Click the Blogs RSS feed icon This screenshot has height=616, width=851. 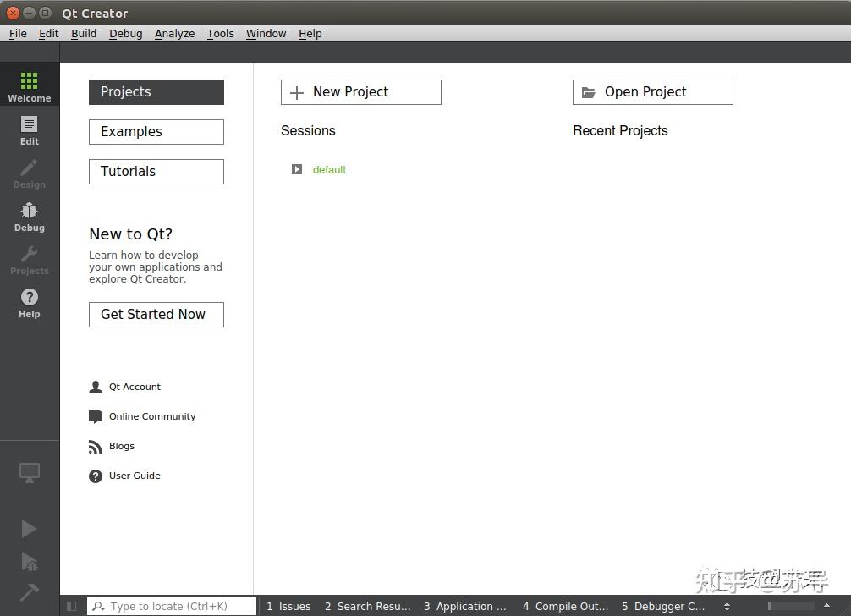tap(96, 447)
